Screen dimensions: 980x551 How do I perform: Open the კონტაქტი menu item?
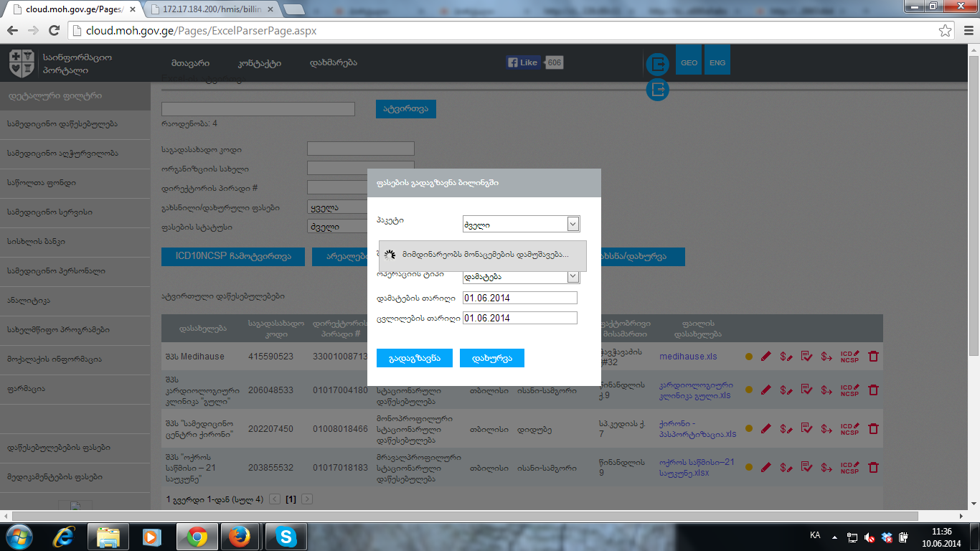[x=259, y=62]
